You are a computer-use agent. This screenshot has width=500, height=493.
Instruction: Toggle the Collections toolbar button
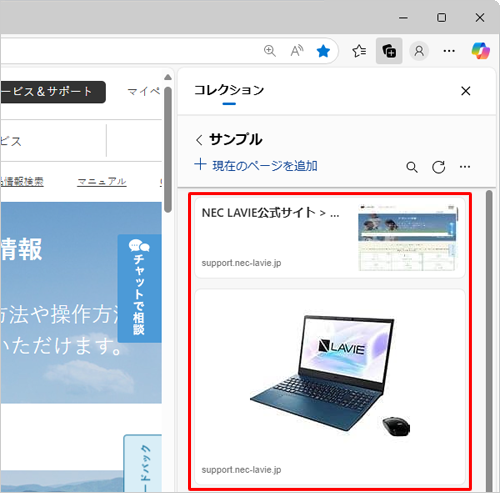point(389,51)
